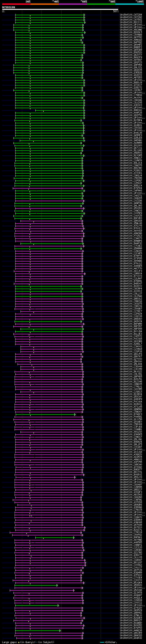Click hit label UniRef100_C6CRP4
The image size is (146, 644).
click(x=131, y=289)
